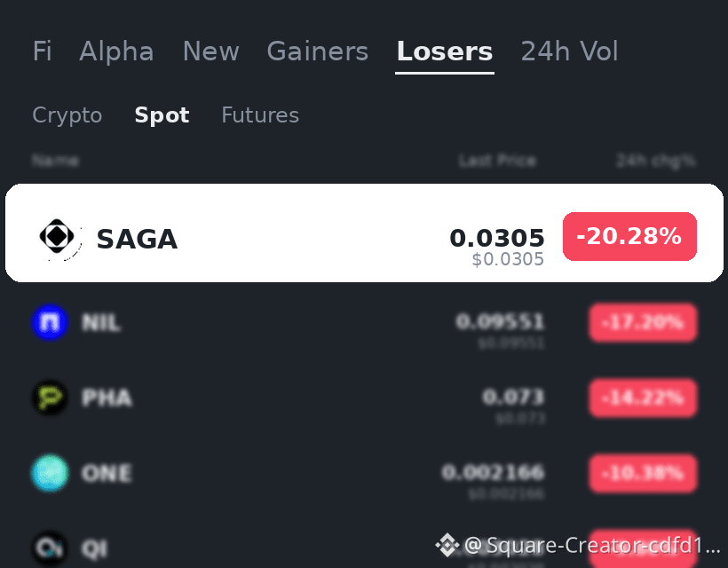This screenshot has height=568, width=728.
Task: Sort by the 24h chg% column header
Action: [656, 161]
